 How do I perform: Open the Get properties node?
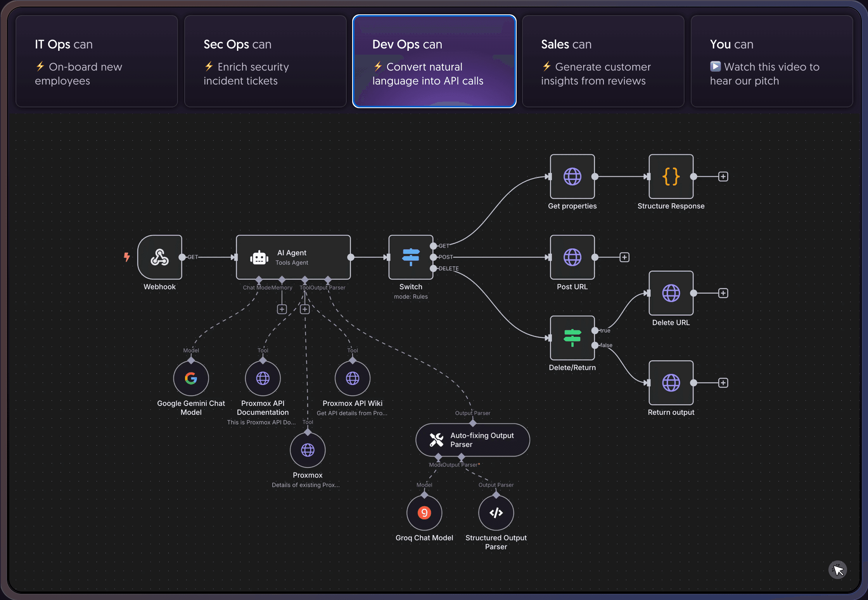coord(572,176)
